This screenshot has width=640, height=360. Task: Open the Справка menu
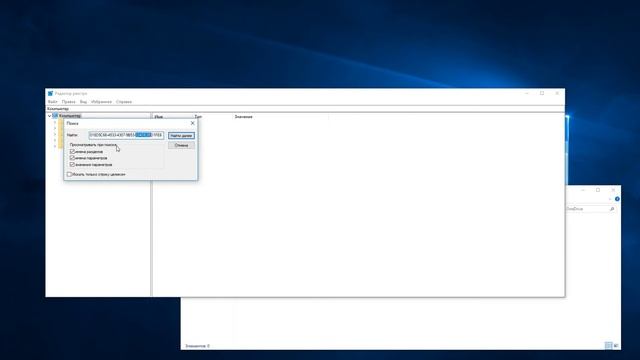[x=124, y=102]
